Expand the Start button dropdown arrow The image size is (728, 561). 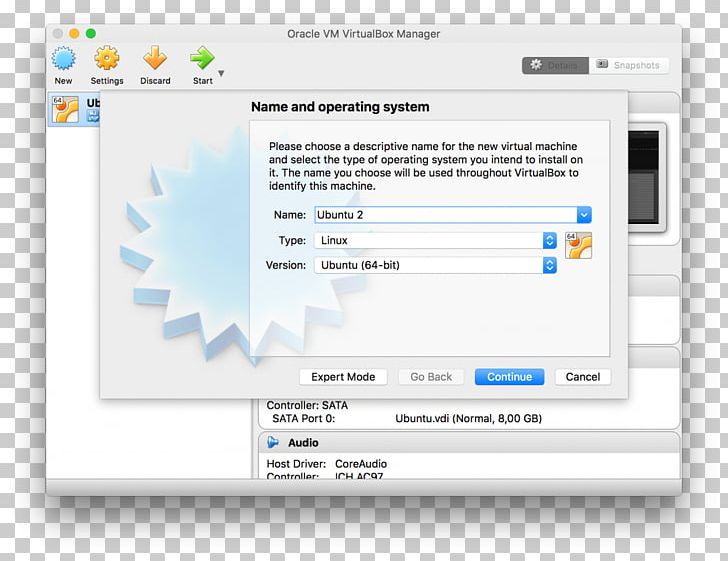coord(221,73)
